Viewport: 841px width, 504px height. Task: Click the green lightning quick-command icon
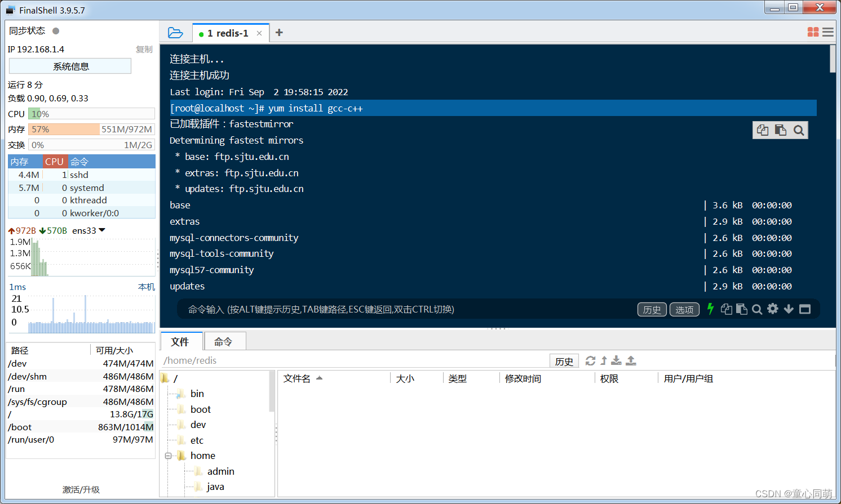click(x=710, y=309)
